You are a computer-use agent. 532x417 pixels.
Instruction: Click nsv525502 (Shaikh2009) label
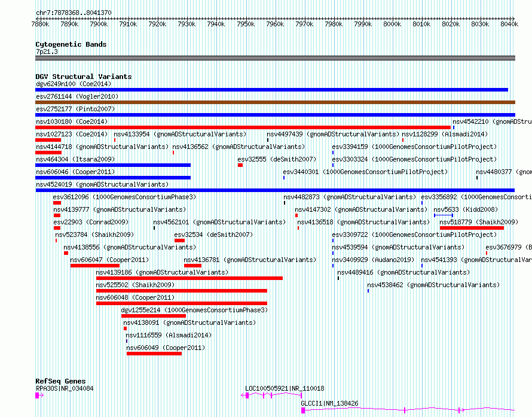(135, 285)
